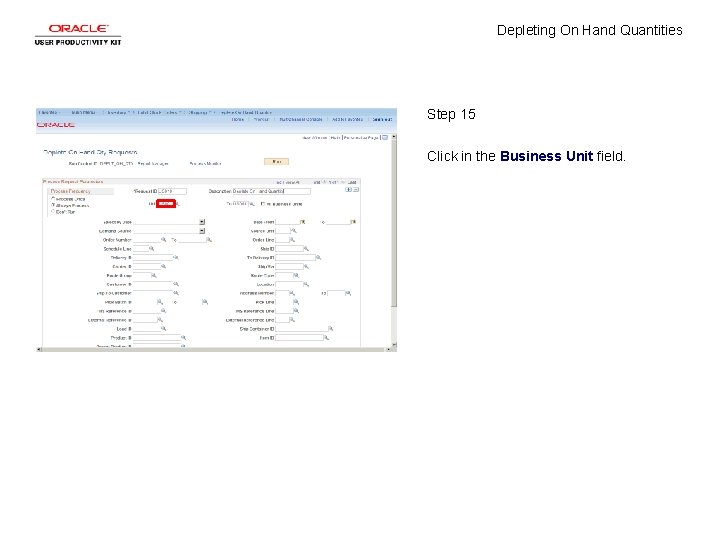Open the Report Manager link
The image size is (720, 540).
pyautogui.click(x=153, y=163)
